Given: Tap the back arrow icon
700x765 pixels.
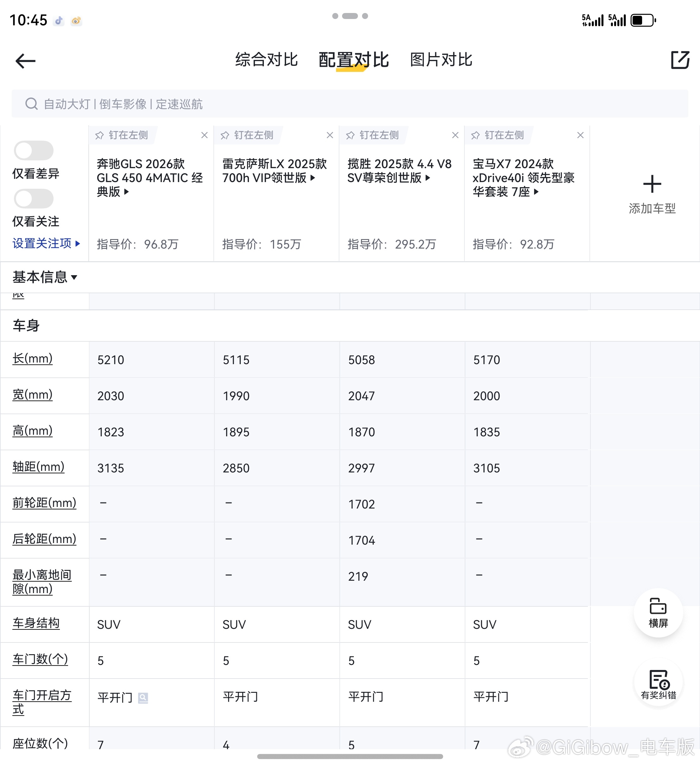Looking at the screenshot, I should point(25,61).
